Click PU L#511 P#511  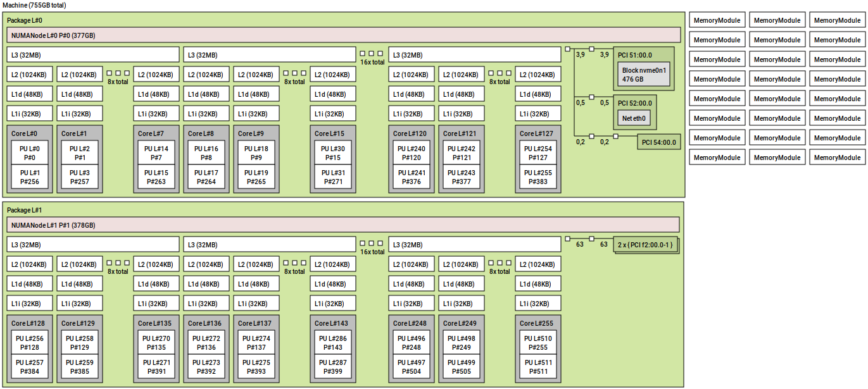[x=536, y=365]
